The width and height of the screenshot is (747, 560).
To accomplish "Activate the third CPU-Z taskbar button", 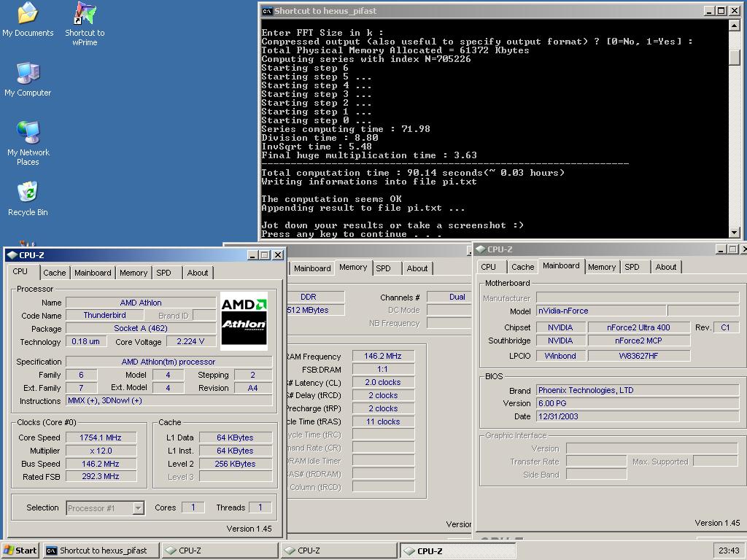I will (457, 551).
